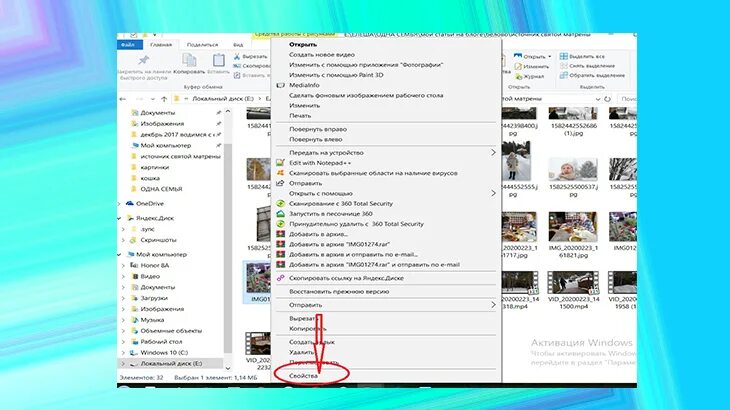
Task: Switch to the Поделиться ribbon tab
Action: click(202, 45)
